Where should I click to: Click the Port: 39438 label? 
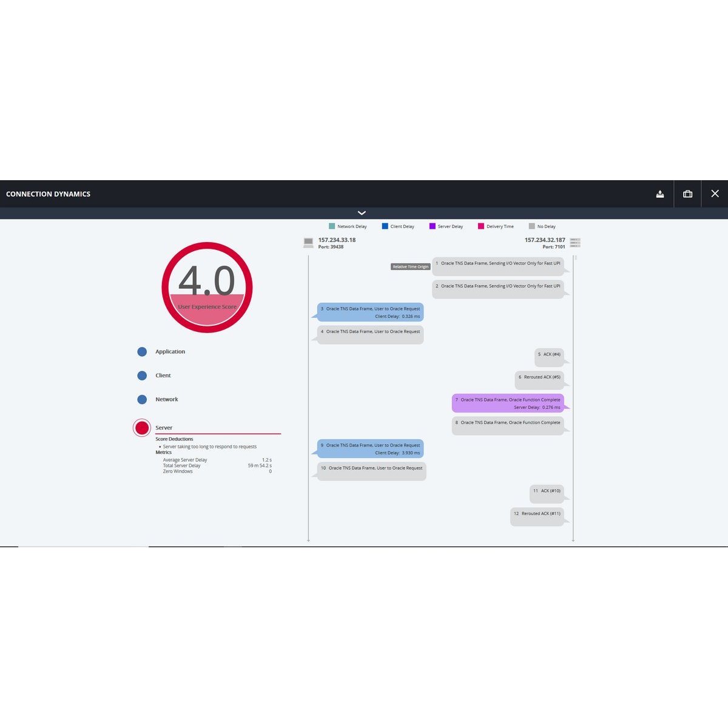click(x=331, y=247)
